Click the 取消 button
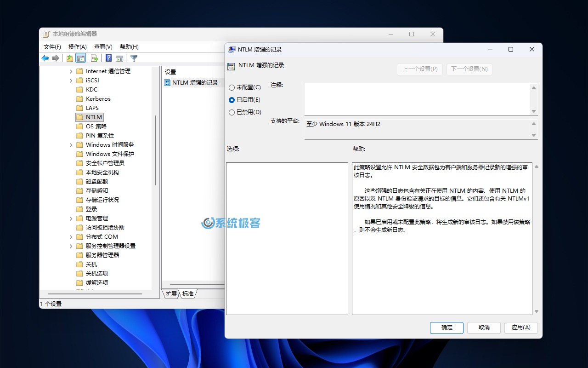Viewport: 588px width, 368px height. coord(484,328)
